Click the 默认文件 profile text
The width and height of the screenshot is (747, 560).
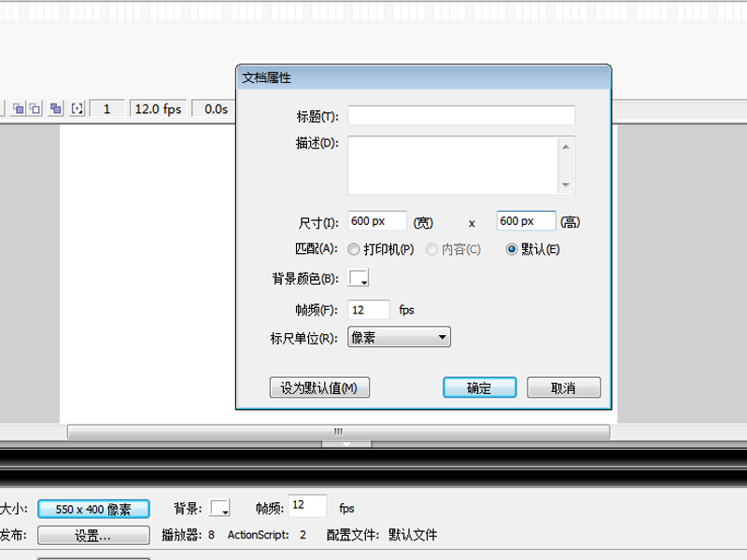[x=413, y=535]
